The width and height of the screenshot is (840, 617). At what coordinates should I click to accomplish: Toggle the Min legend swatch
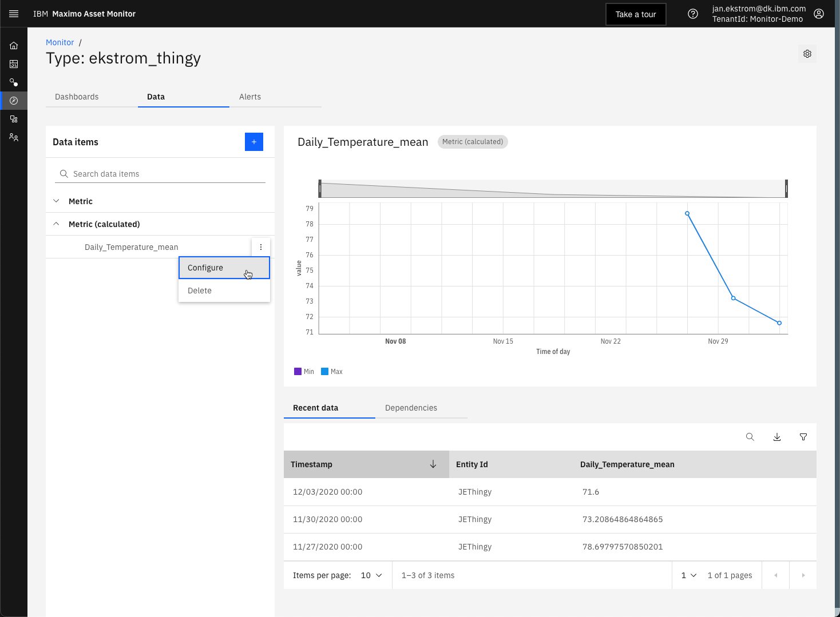(x=298, y=372)
